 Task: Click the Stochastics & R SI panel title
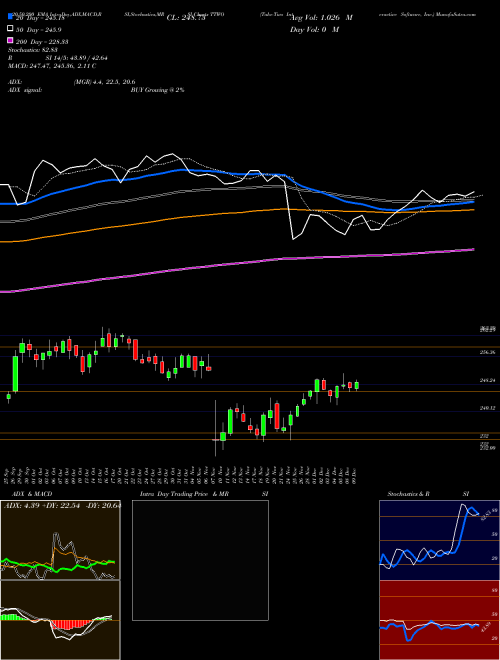click(x=428, y=494)
